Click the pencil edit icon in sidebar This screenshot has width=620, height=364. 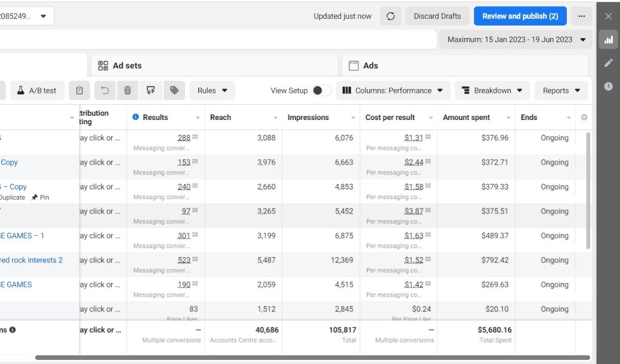click(x=608, y=63)
